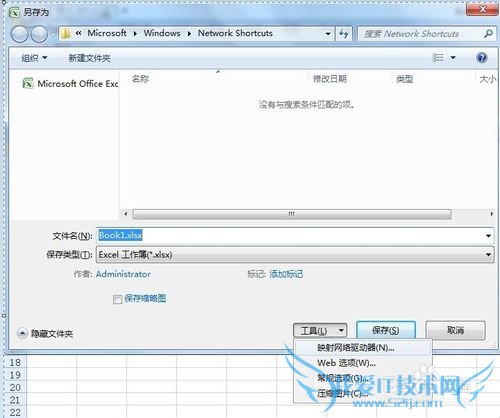Screen dimensions: 500x418
Task: Click the 保存(S) button
Action: [x=386, y=330]
